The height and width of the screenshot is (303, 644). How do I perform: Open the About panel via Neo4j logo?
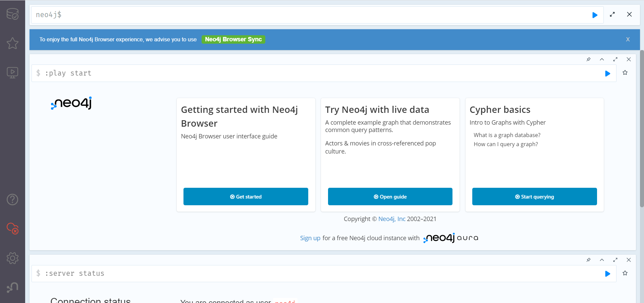pyautogui.click(x=13, y=288)
